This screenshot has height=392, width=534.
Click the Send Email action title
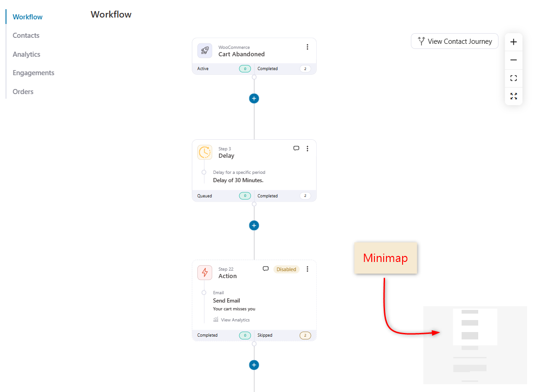(226, 301)
